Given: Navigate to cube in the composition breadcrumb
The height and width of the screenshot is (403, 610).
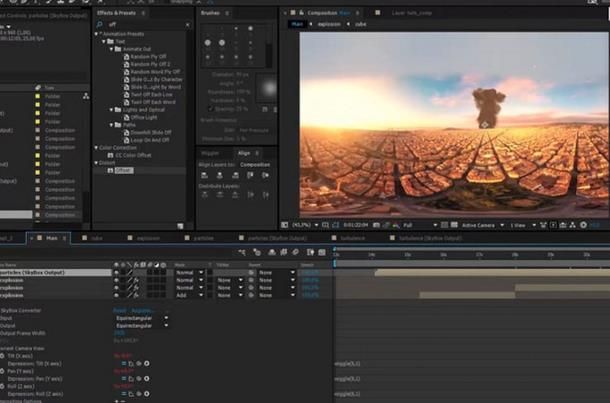Looking at the screenshot, I should [360, 24].
